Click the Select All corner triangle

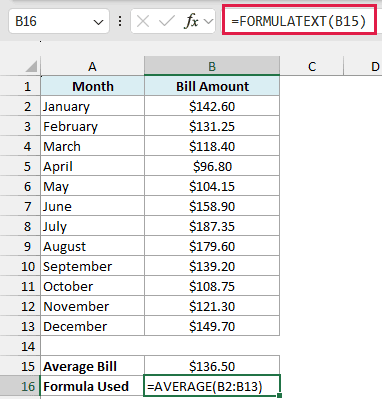31,66
